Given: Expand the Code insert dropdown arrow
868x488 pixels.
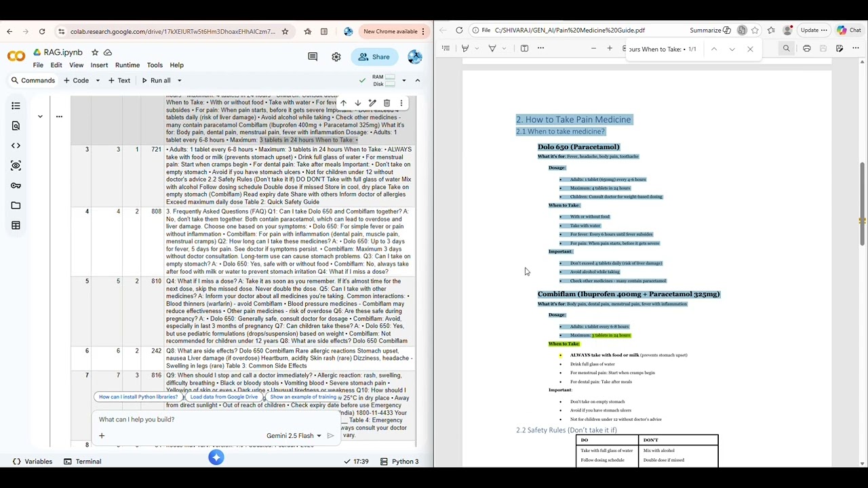Looking at the screenshot, I should (98, 81).
